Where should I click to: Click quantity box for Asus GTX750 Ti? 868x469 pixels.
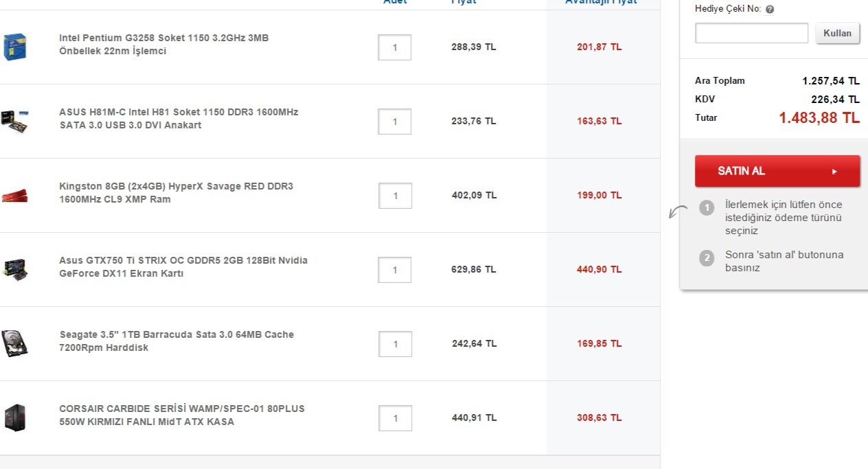[x=395, y=270]
